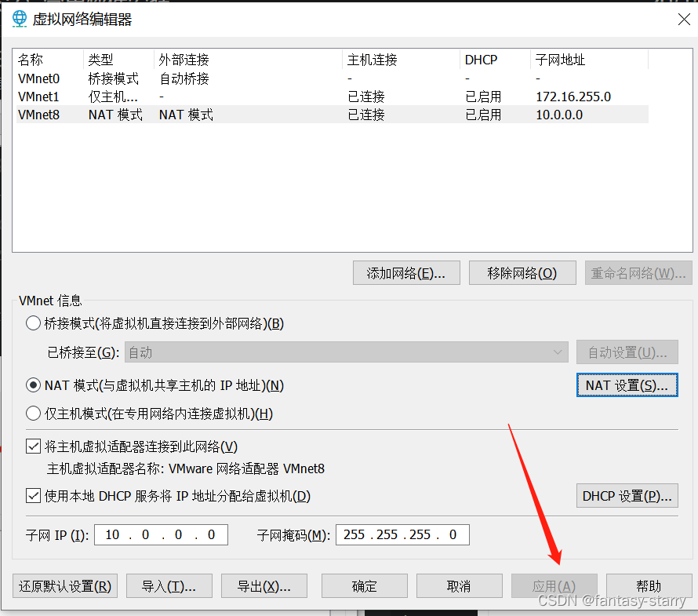
Task: Click the 主机连接 column header
Action: click(x=401, y=59)
